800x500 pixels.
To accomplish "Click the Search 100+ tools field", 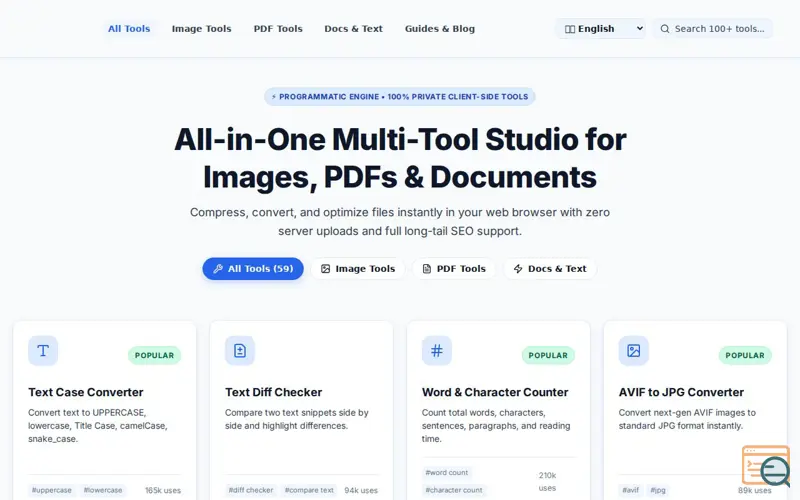I will [713, 29].
